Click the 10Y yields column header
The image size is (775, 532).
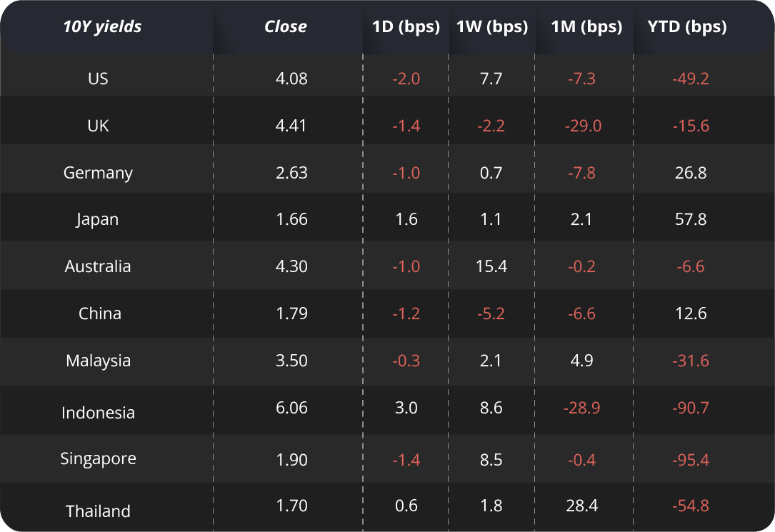(x=102, y=27)
